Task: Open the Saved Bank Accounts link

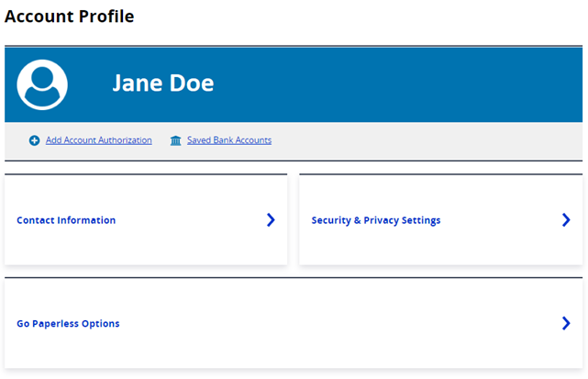Action: [229, 140]
